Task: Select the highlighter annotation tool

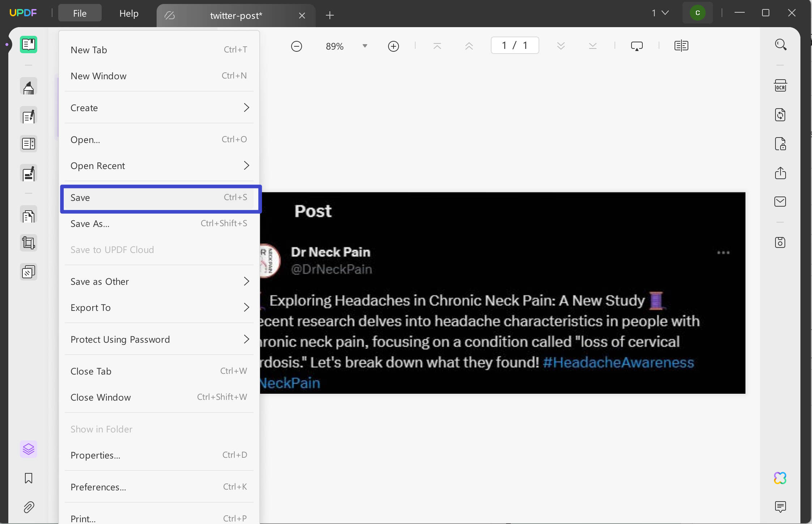Action: click(x=29, y=86)
